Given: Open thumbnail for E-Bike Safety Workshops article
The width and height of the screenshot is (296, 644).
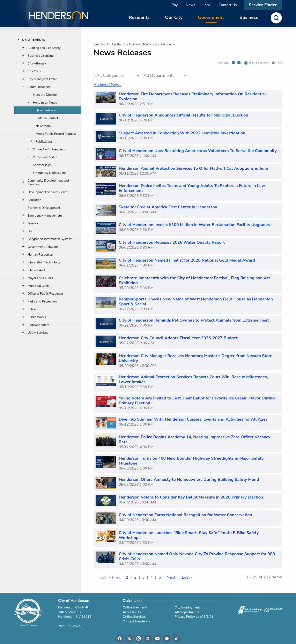Looking at the screenshot, I should pyautogui.click(x=106, y=536).
